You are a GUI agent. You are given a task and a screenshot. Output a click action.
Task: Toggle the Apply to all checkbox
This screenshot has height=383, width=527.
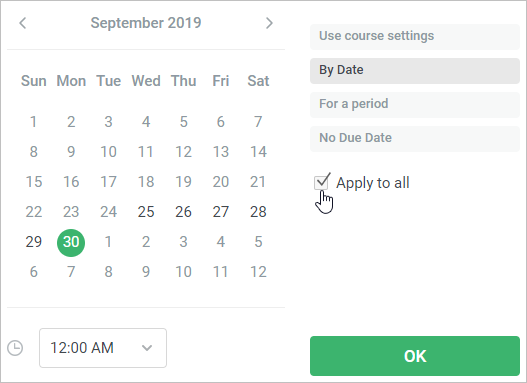pyautogui.click(x=321, y=183)
